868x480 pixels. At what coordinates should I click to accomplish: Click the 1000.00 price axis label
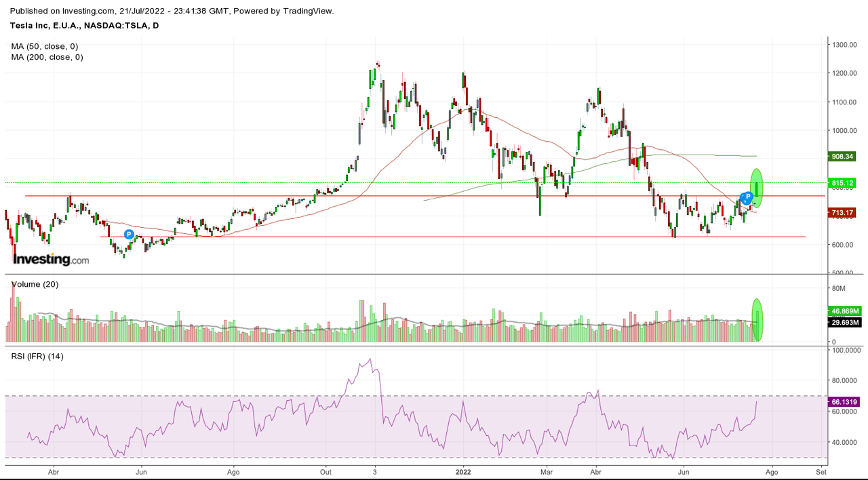(845, 130)
